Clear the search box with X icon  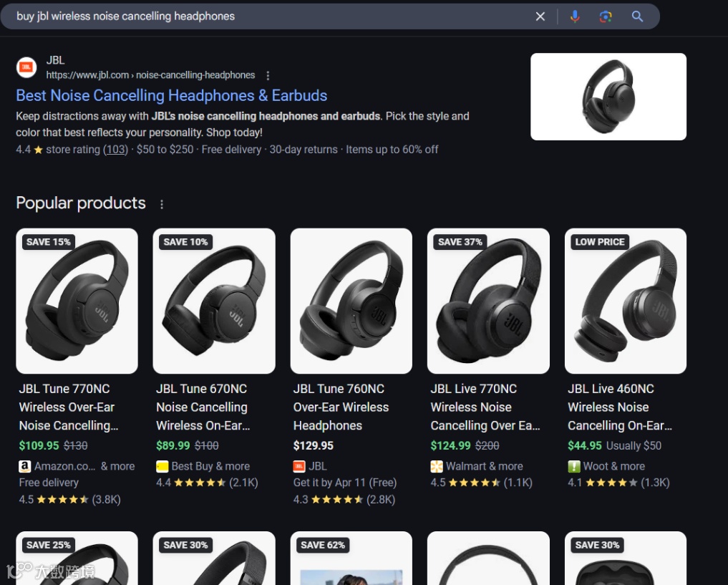tap(540, 16)
